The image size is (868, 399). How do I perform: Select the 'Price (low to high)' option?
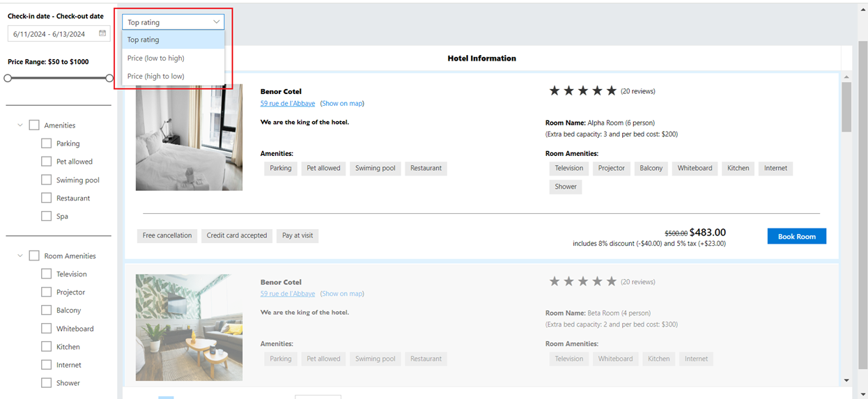[x=156, y=58]
